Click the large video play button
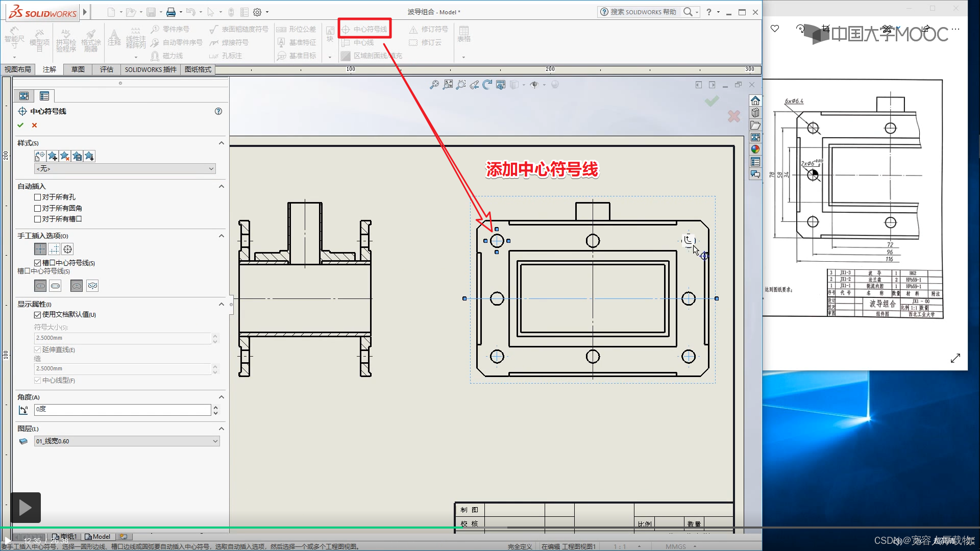The image size is (980, 551). [x=26, y=507]
